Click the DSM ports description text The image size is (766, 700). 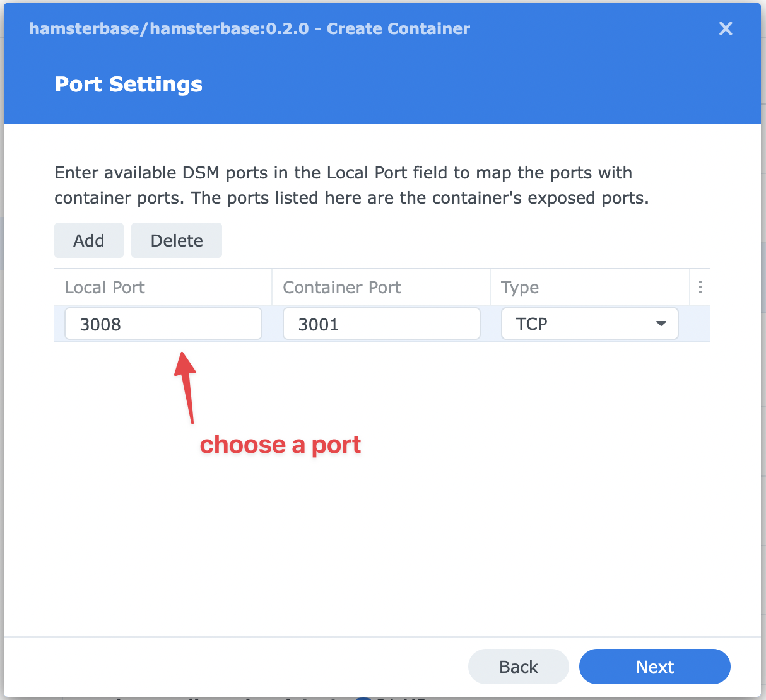pyautogui.click(x=351, y=185)
